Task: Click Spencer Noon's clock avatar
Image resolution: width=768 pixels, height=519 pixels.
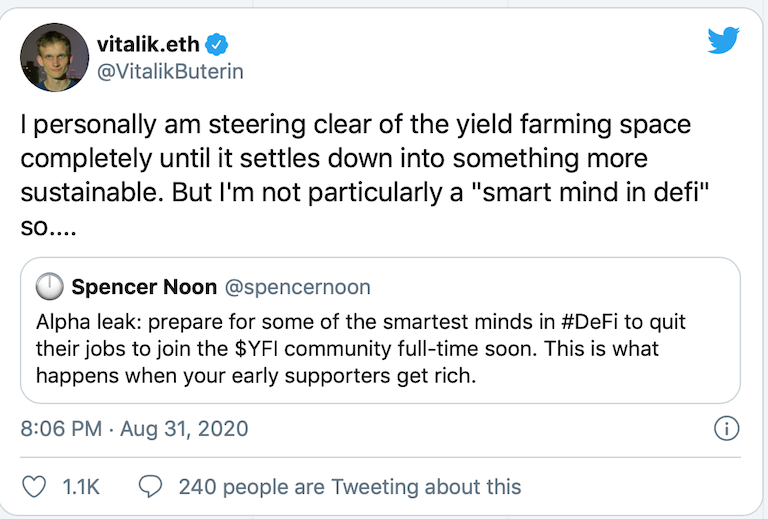Action: (49, 288)
